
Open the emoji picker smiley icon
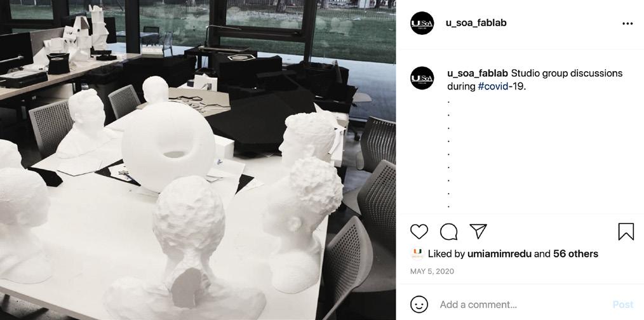[x=419, y=305]
